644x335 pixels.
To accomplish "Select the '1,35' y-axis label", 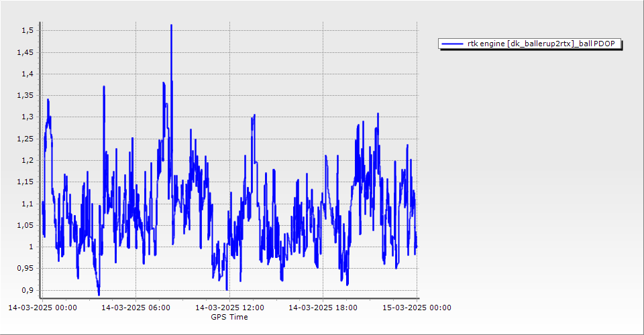I will tap(25, 96).
